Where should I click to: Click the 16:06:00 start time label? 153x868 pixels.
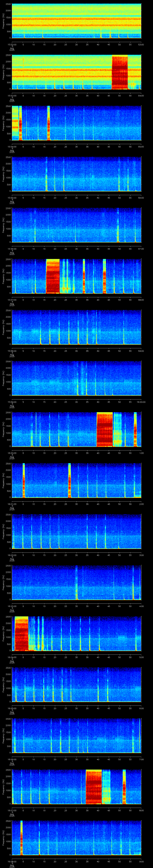[x=12, y=760]
